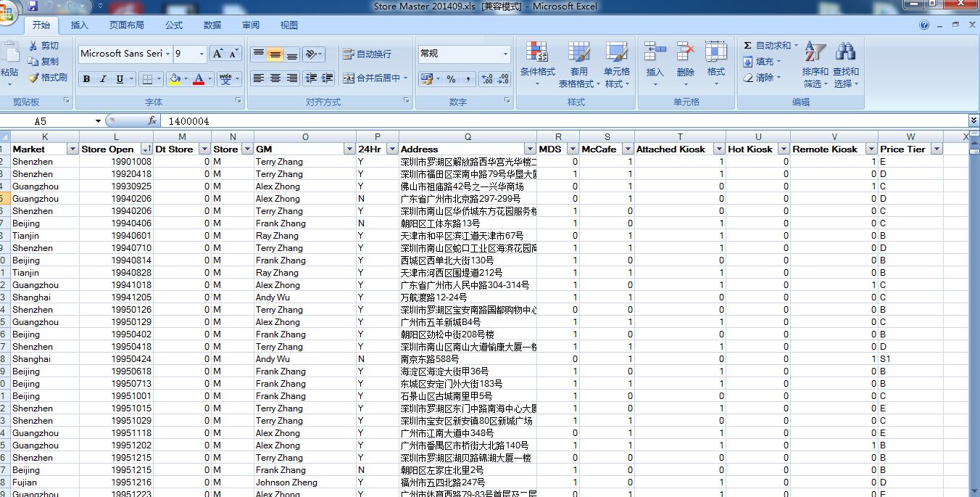The image size is (980, 497).
Task: Open the font name dropdown
Action: point(167,54)
